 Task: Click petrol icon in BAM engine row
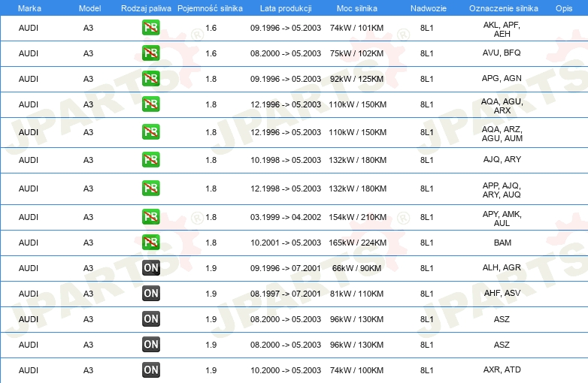pyautogui.click(x=150, y=243)
